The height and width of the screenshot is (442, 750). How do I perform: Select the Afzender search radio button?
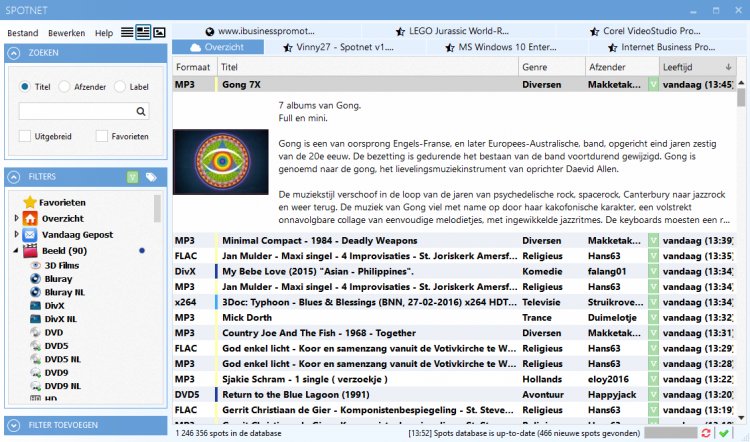pyautogui.click(x=64, y=87)
